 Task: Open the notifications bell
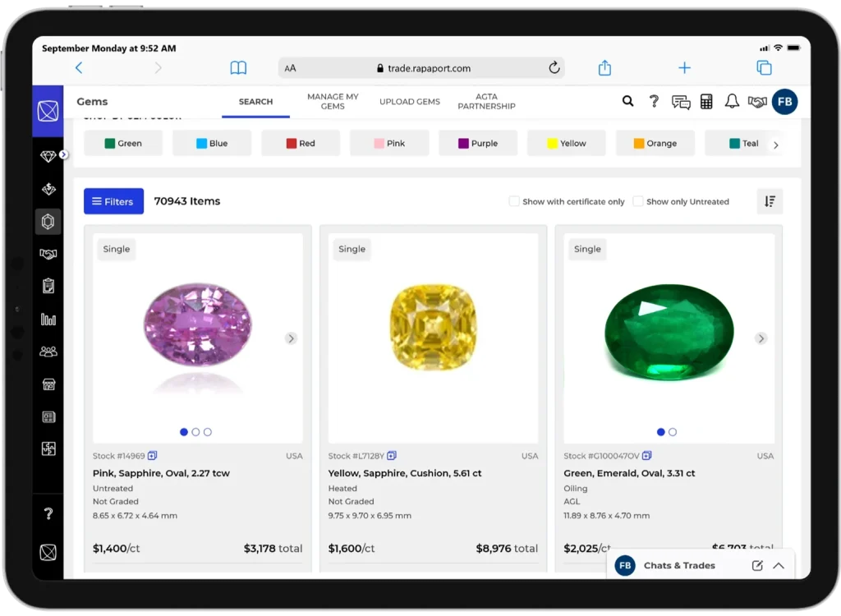[x=732, y=101]
